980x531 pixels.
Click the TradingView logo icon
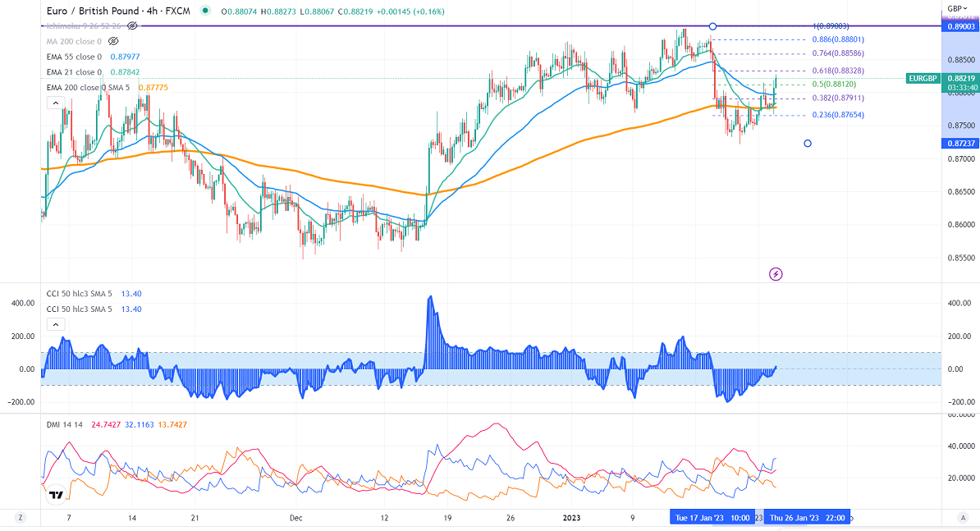(56, 495)
